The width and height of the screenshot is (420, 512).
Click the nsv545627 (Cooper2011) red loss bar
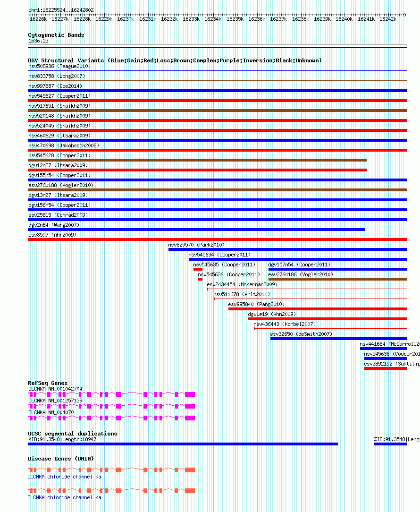pyautogui.click(x=218, y=101)
